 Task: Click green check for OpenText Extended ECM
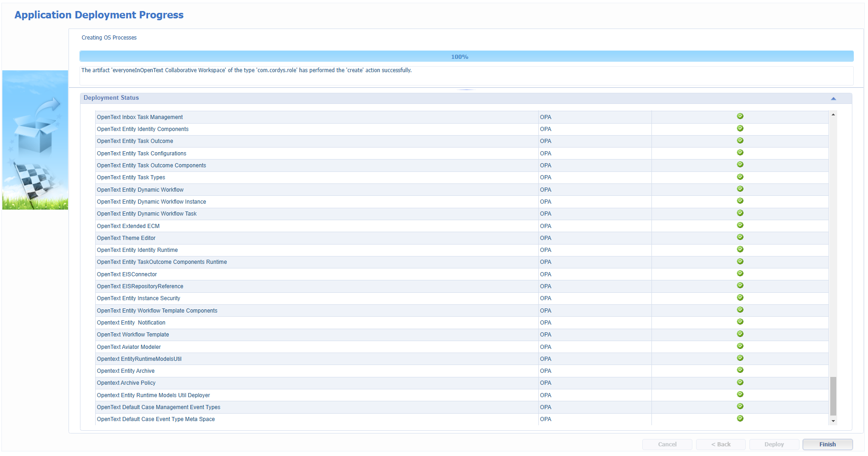click(740, 225)
